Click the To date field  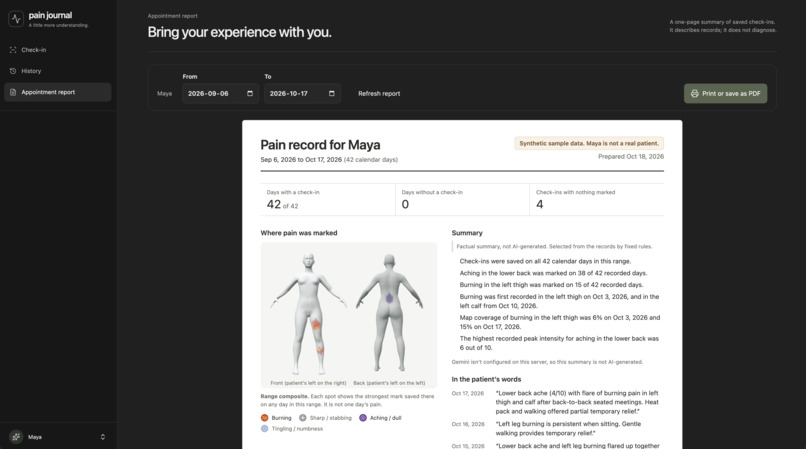[302, 94]
